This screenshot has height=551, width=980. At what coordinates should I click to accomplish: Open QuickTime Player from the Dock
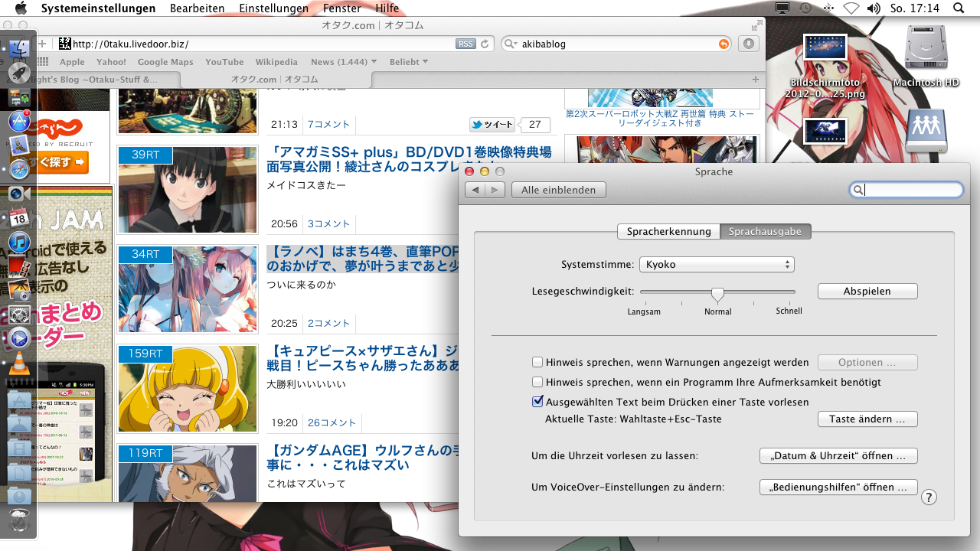click(x=19, y=338)
